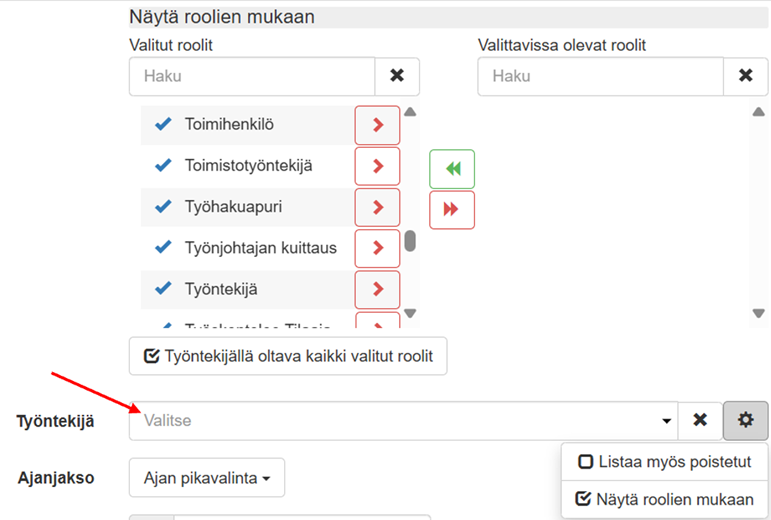This screenshot has width=771, height=520.
Task: Type in Valitut roolit Haku field
Action: click(x=252, y=76)
